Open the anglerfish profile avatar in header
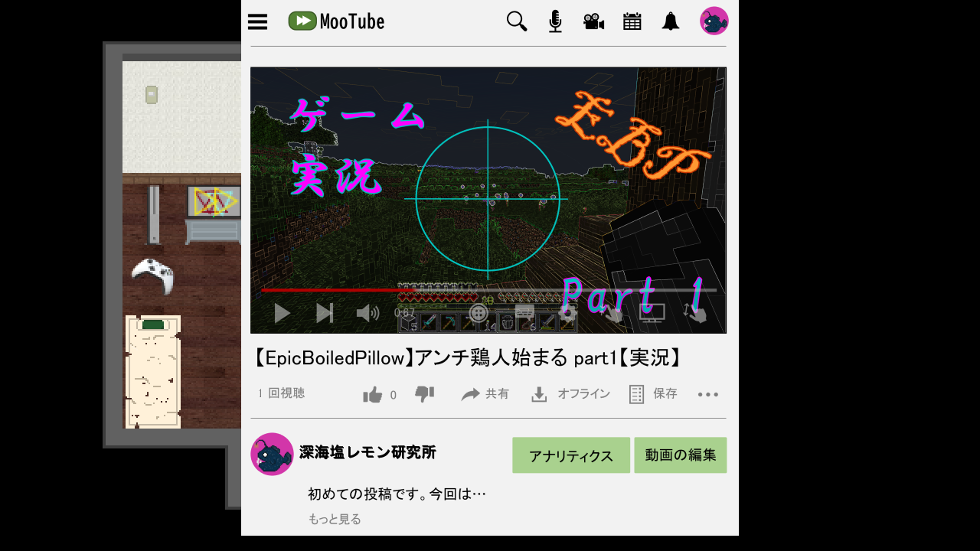The image size is (980, 551). click(714, 21)
